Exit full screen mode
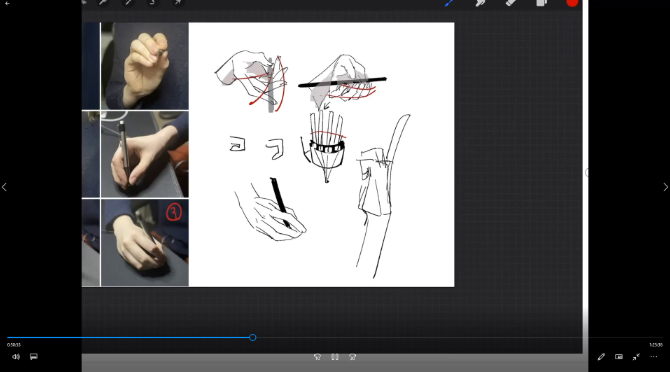The height and width of the screenshot is (372, 670). [636, 357]
